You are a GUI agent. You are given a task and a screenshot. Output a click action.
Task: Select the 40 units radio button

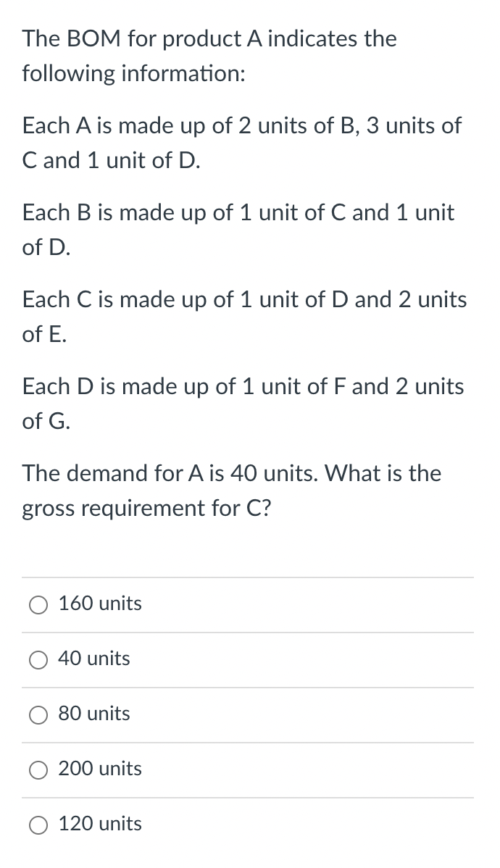[38, 659]
